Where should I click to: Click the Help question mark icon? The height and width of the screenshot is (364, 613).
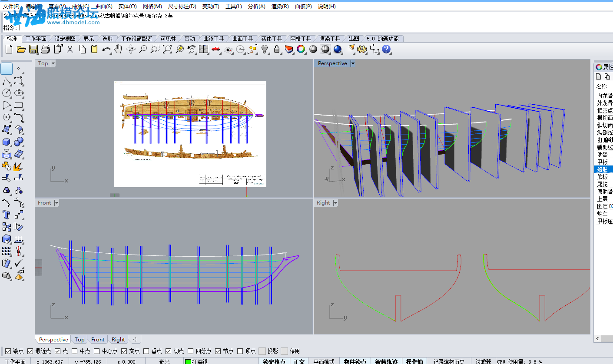coord(386,49)
